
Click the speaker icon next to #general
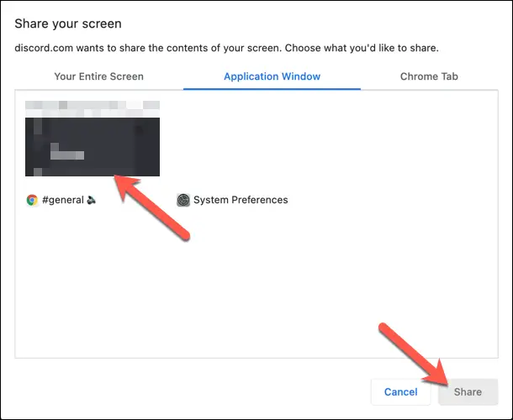91,200
